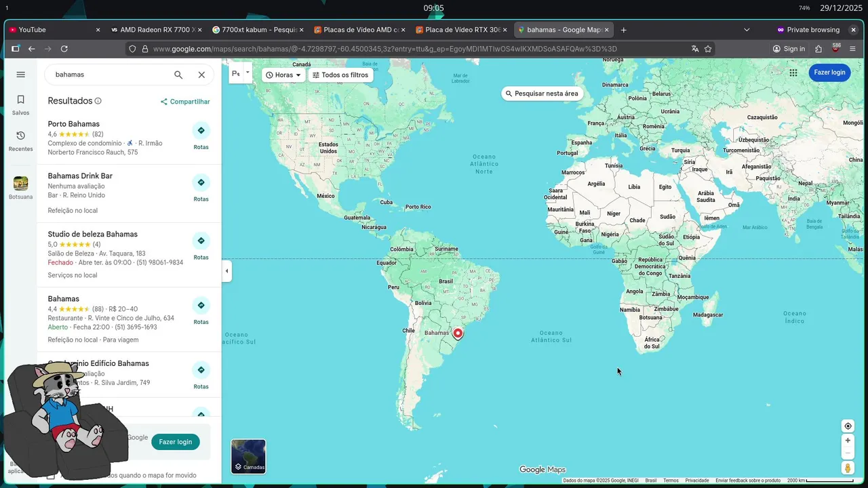This screenshot has height=488, width=868.
Task: Clear the bahamas search with X
Action: pyautogui.click(x=201, y=75)
